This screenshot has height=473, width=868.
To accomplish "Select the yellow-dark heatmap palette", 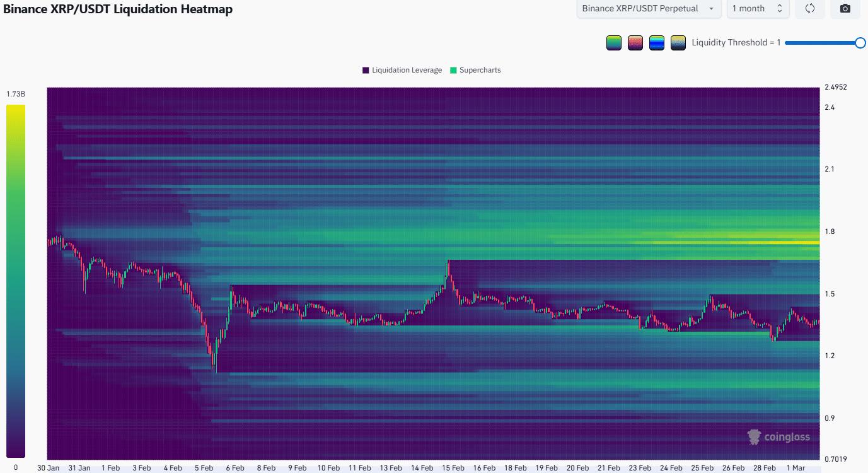I will pyautogui.click(x=678, y=42).
